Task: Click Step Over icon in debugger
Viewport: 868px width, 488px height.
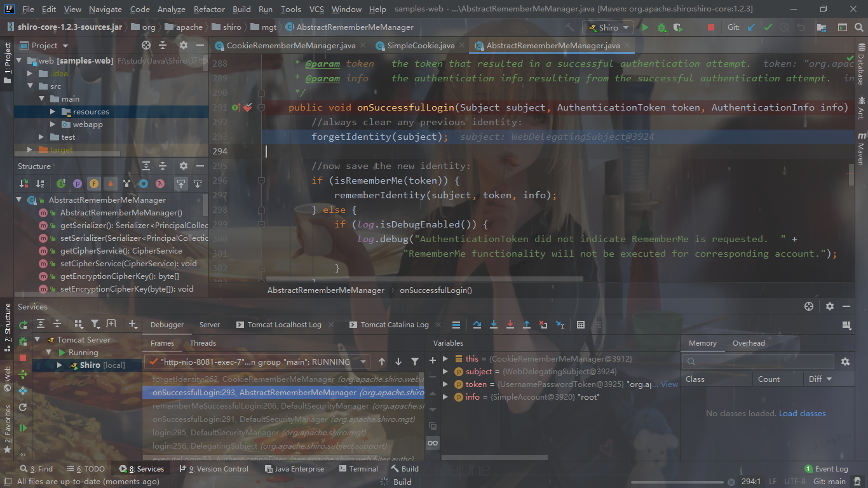Action: click(477, 325)
